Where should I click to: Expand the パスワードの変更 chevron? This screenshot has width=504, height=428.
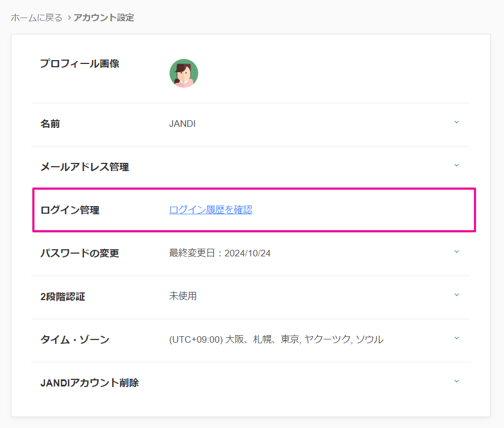(456, 252)
